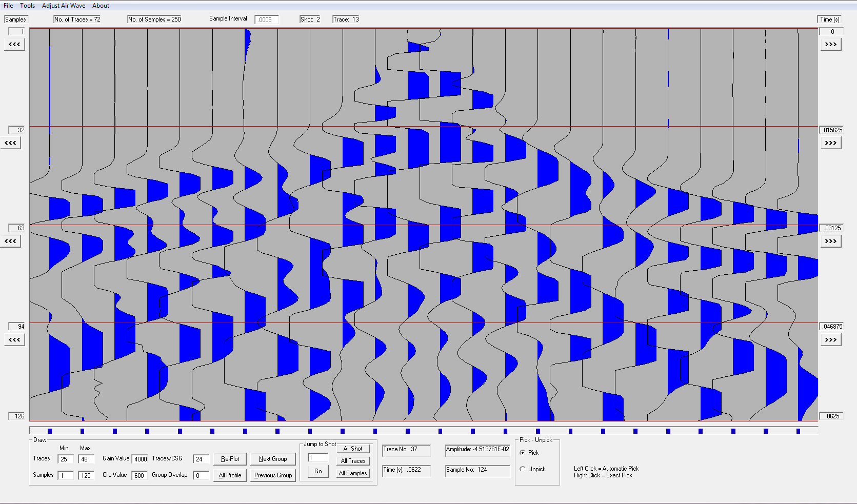
Task: Click the >>> arrow below time .015625
Action: tap(830, 143)
